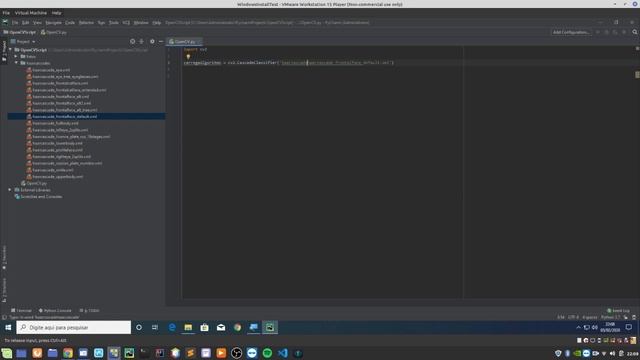
Task: Expand External Libraries node
Action: click(11, 190)
